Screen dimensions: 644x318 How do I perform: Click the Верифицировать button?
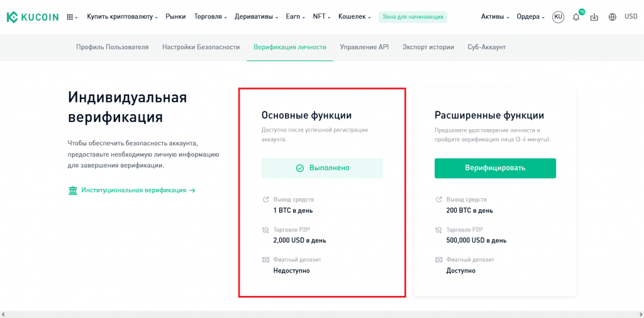click(x=496, y=168)
